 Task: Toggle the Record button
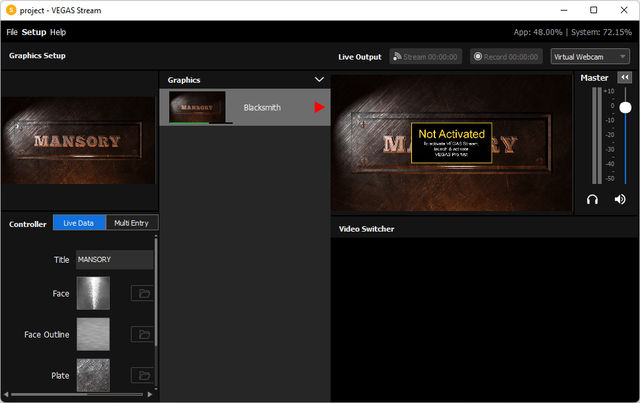click(x=506, y=57)
